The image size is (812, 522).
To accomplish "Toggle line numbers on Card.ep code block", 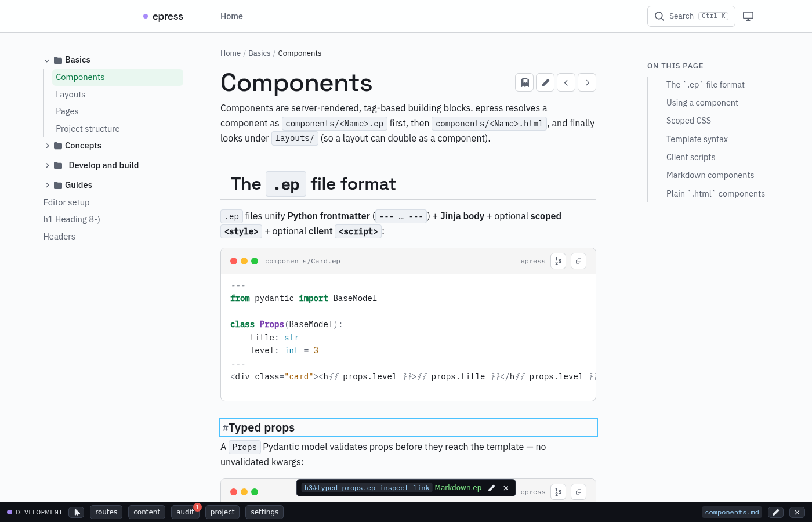I will point(558,261).
